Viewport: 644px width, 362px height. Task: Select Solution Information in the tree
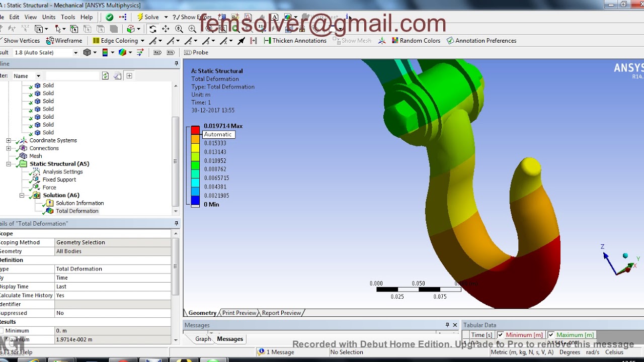(79, 203)
